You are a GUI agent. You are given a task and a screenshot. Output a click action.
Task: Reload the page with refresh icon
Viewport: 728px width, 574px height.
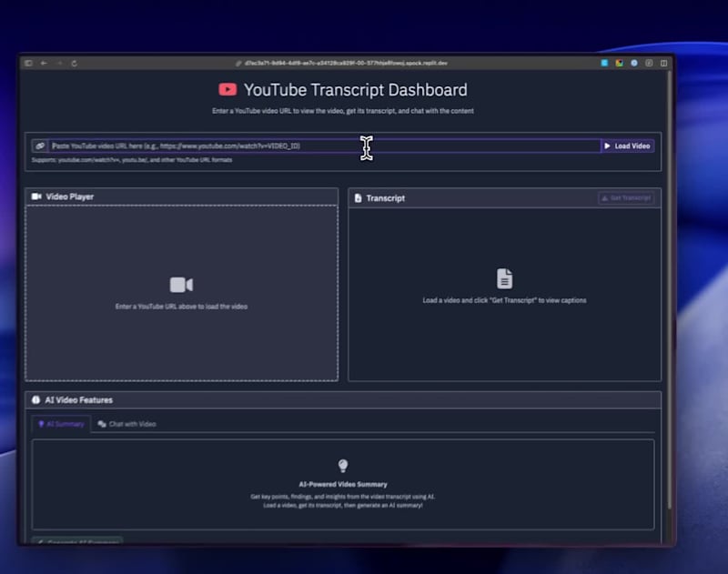[x=75, y=63]
